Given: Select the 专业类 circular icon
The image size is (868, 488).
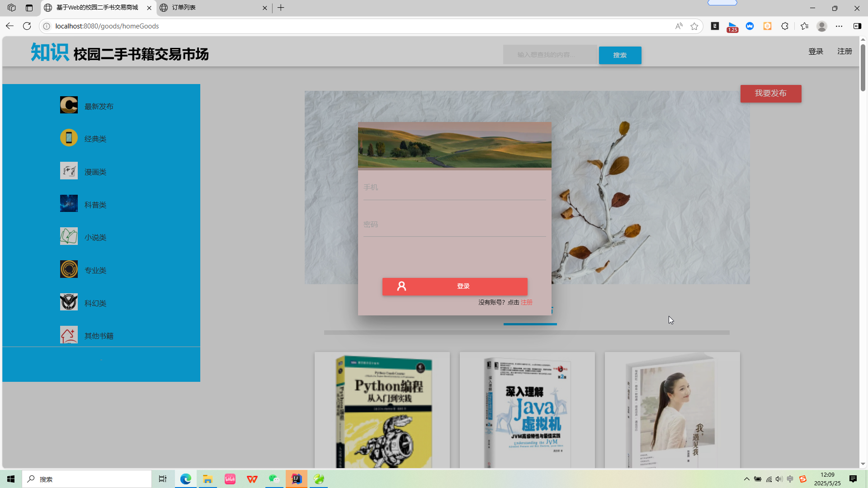Looking at the screenshot, I should pyautogui.click(x=69, y=269).
